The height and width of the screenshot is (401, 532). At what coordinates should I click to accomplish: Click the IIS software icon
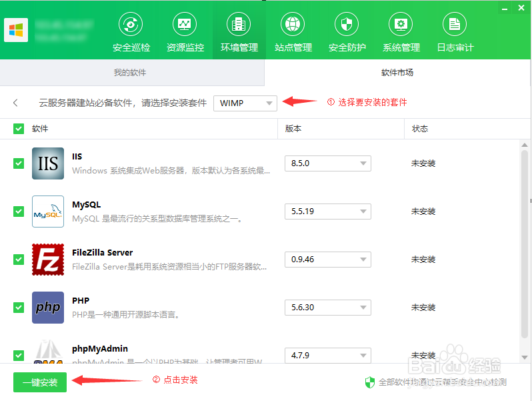coord(48,163)
